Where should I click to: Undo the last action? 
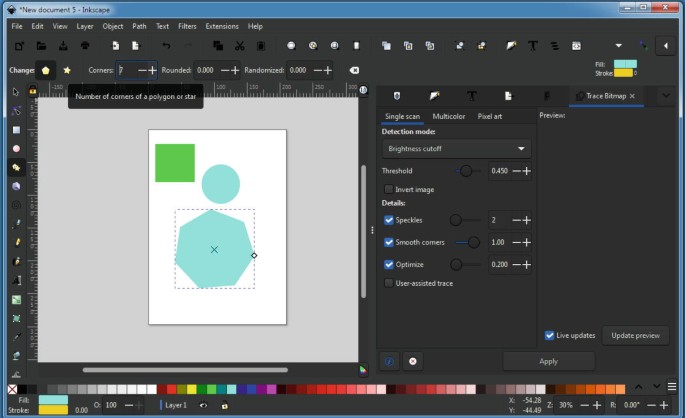point(166,45)
